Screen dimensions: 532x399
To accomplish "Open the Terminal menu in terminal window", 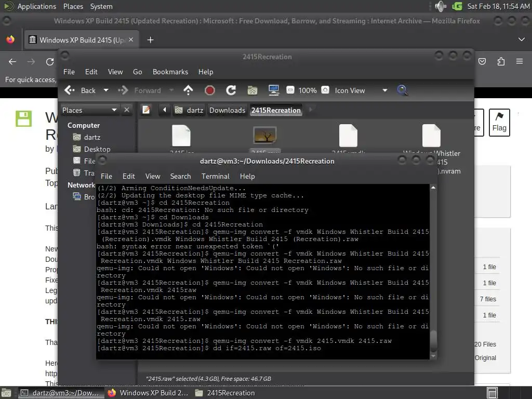I will pos(216,176).
